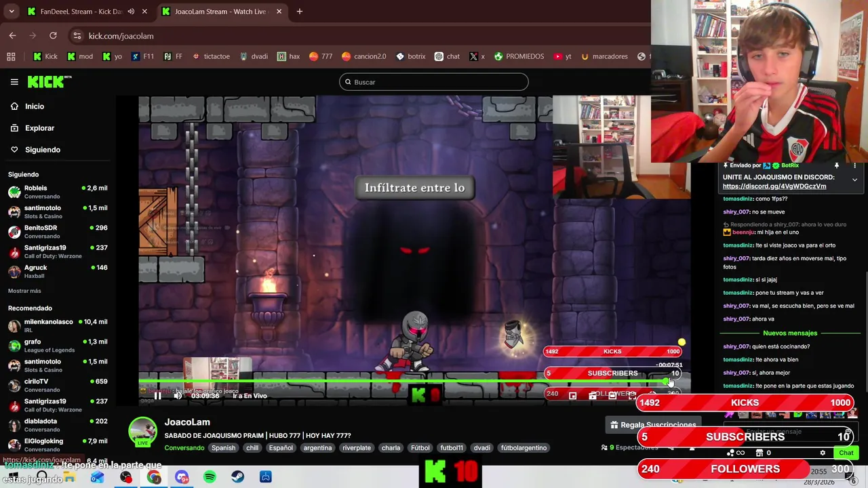Open JoacoLam channel name link
This screenshot has height=488, width=868.
pyautogui.click(x=187, y=422)
